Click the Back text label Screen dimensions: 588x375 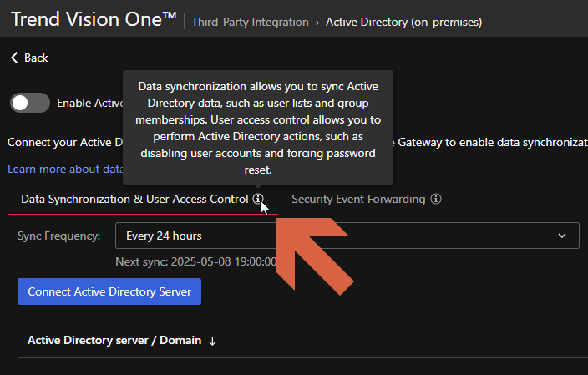point(36,58)
